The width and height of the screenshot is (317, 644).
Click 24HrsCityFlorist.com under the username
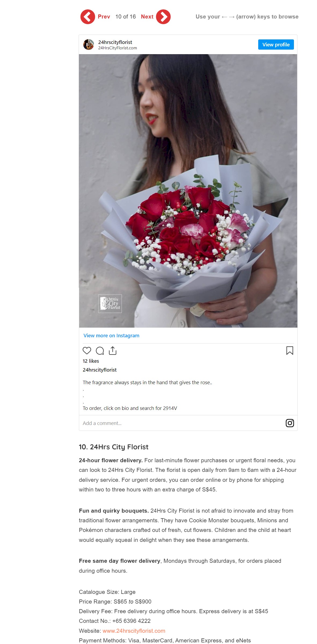pos(118,48)
